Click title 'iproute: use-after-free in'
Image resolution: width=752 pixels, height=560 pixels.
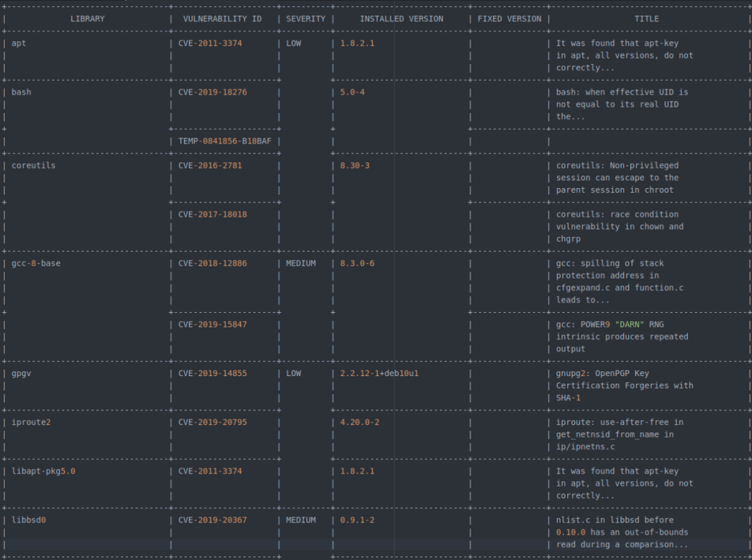point(620,422)
